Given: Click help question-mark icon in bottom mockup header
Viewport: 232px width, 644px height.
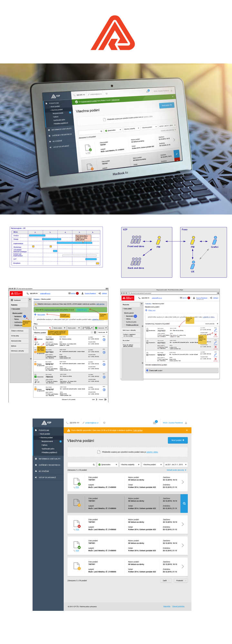Looking at the screenshot, I should 104,423.
